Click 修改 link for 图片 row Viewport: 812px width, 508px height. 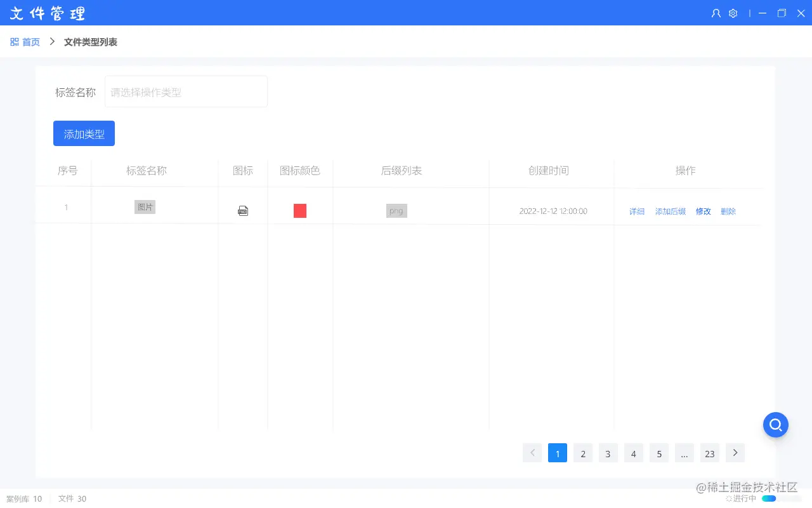click(x=704, y=211)
